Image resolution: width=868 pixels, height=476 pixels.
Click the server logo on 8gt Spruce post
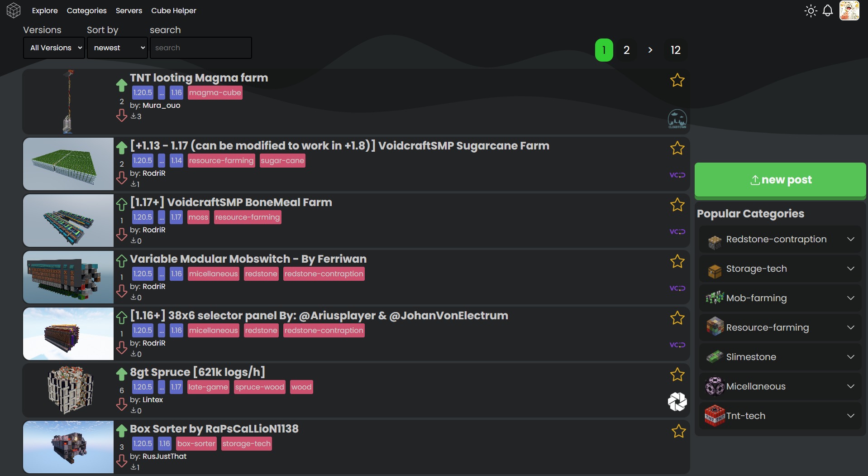click(677, 402)
